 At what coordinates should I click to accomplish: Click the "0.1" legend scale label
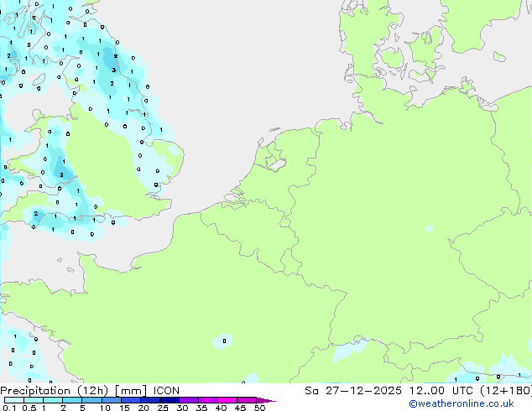point(9,408)
